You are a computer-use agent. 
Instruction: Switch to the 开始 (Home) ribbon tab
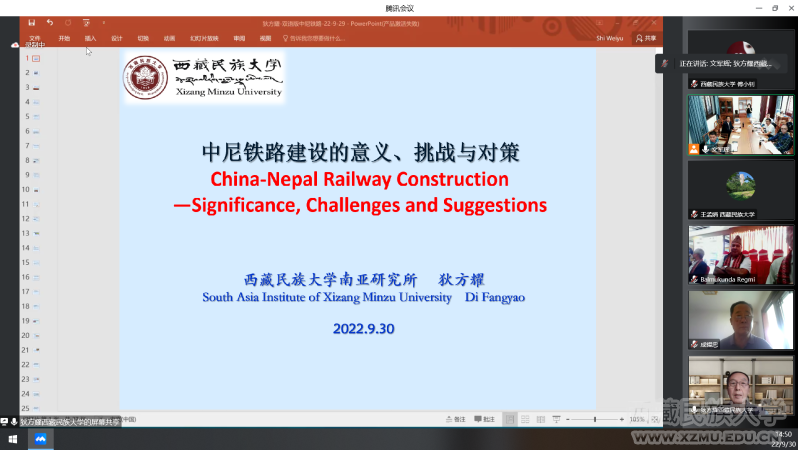pyautogui.click(x=64, y=38)
